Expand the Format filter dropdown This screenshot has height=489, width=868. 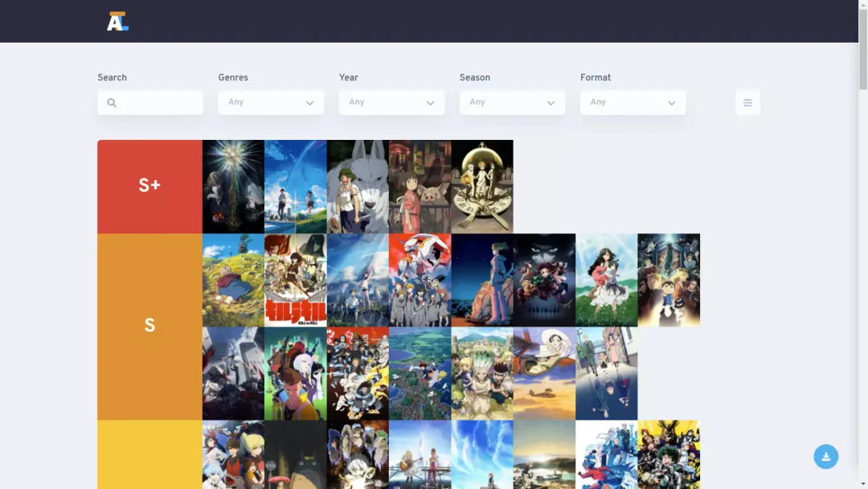633,102
